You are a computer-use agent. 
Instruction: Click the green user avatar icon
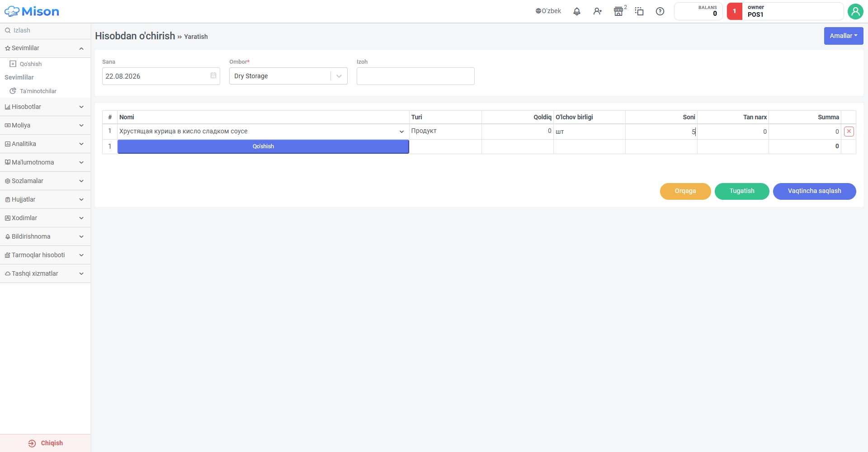pos(855,11)
